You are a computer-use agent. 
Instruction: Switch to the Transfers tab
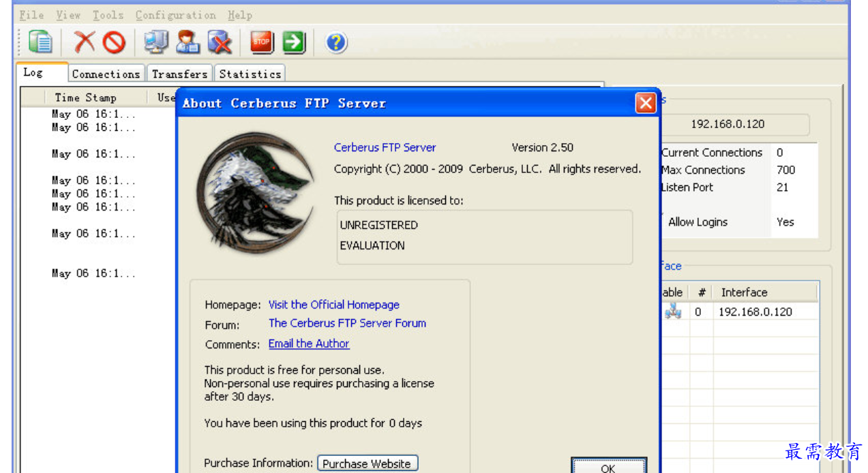pos(179,74)
